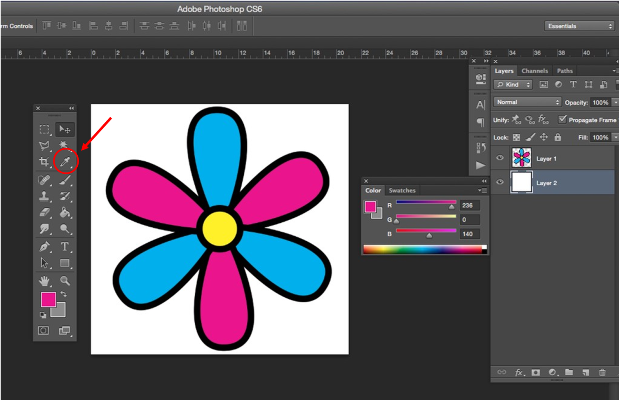Click the Paths tab
This screenshot has height=400, width=619.
tap(565, 71)
